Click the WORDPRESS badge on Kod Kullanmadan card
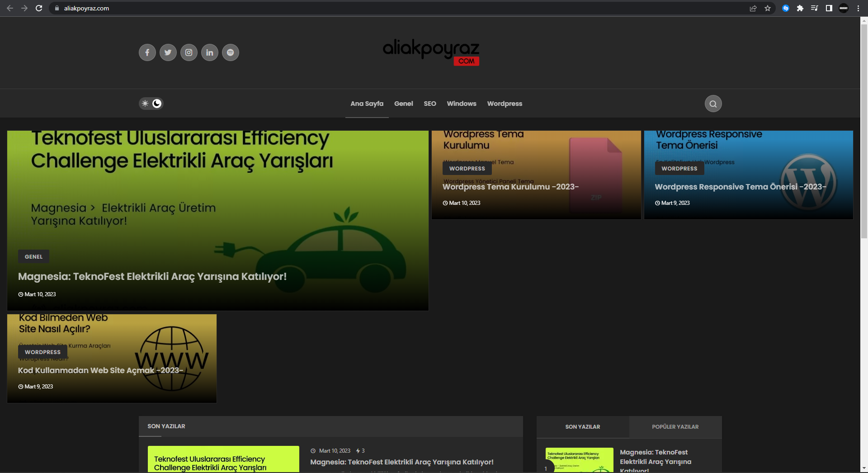This screenshot has height=473, width=868. pyautogui.click(x=42, y=352)
